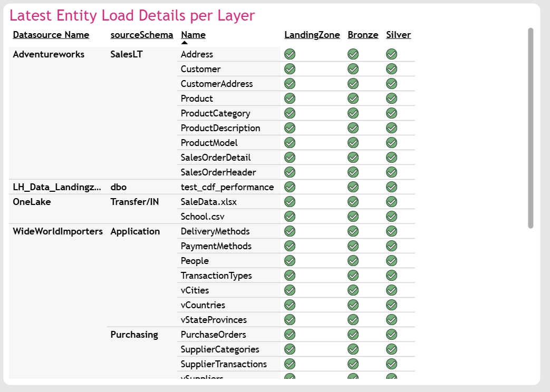Click Bronze checkmark for PaymentMethods
The height and width of the screenshot is (392, 550).
pos(353,246)
